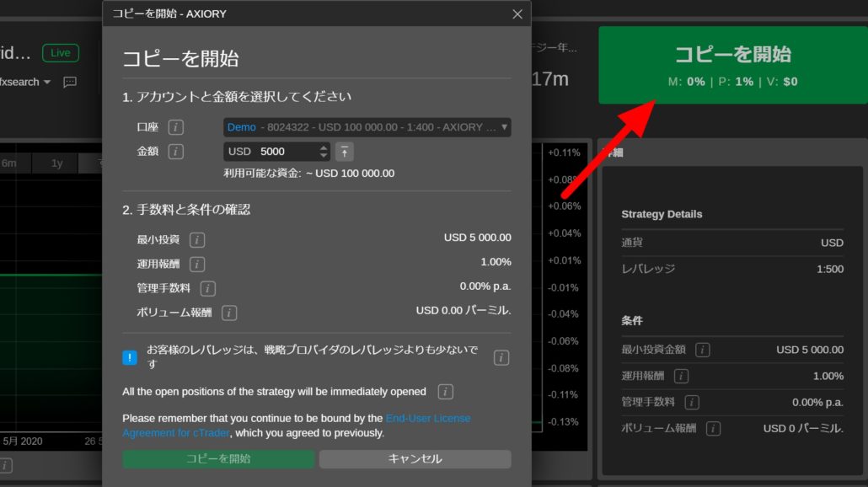Click info icon beside 管理手数料 in details panel
Image resolution: width=868 pixels, height=487 pixels.
point(691,403)
